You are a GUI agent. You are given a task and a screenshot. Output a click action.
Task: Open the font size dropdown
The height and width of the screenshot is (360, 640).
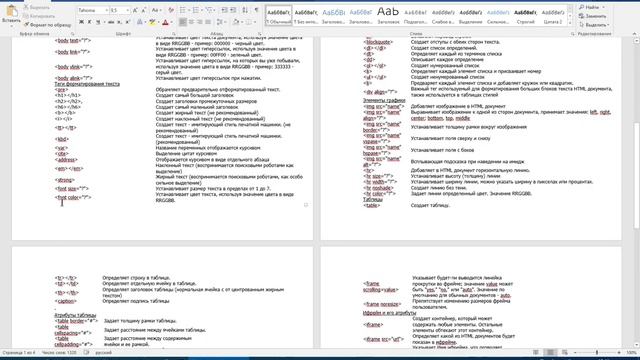127,10
